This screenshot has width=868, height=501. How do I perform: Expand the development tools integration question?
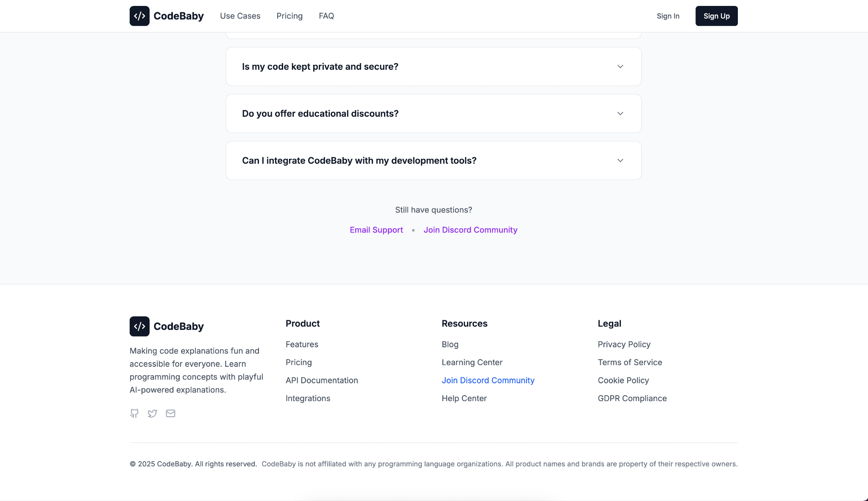433,161
